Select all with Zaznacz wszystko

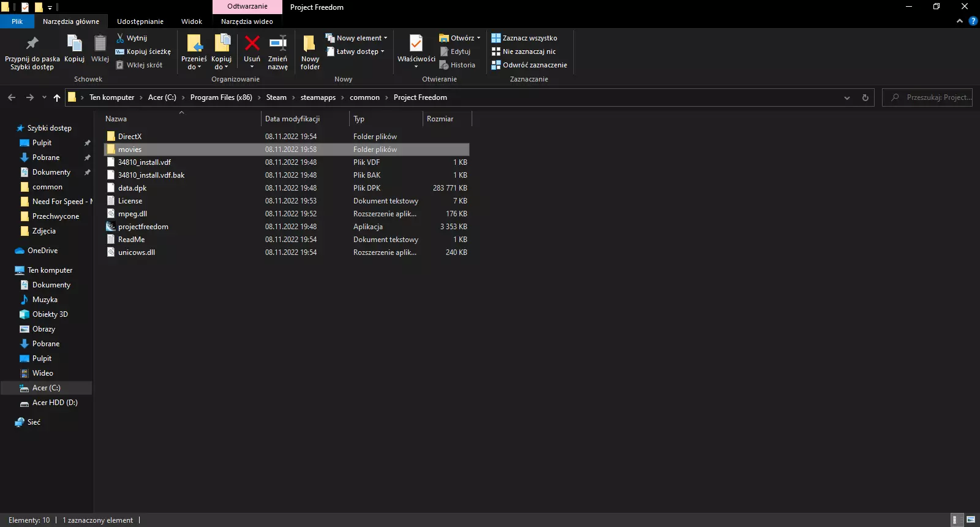(x=524, y=38)
